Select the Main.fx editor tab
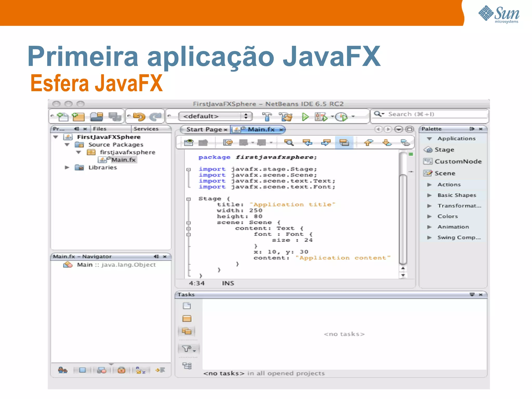This screenshot has width=532, height=399. (261, 129)
